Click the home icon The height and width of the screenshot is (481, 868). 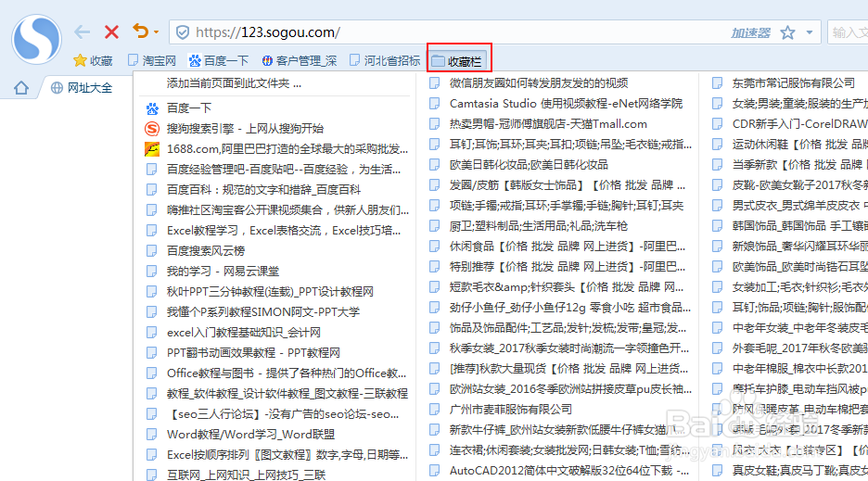21,87
